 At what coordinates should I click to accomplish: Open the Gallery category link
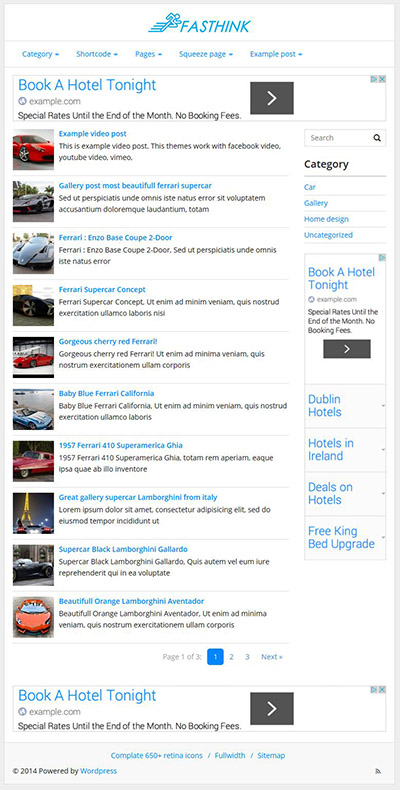click(x=316, y=203)
